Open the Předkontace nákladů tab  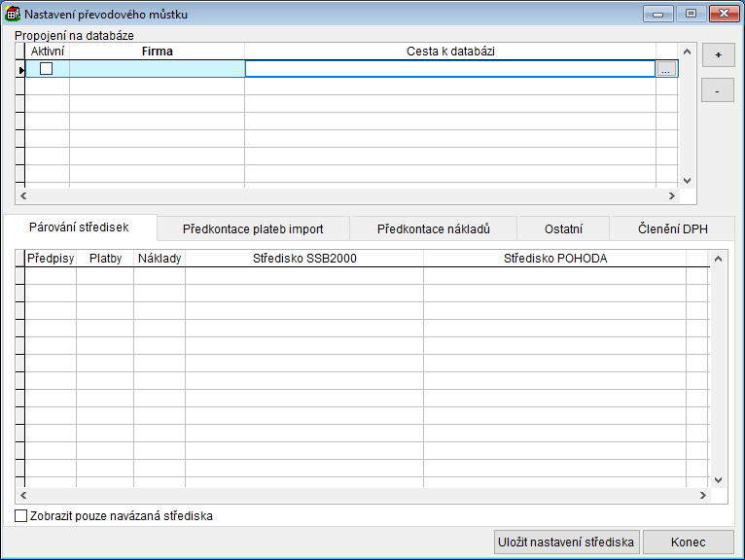[433, 229]
